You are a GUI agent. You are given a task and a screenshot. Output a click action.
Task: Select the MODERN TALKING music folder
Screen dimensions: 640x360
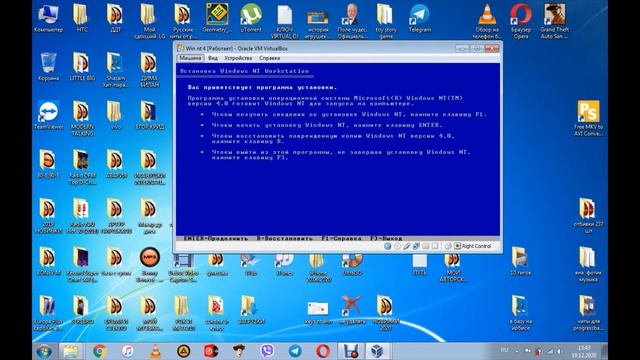coord(82,118)
